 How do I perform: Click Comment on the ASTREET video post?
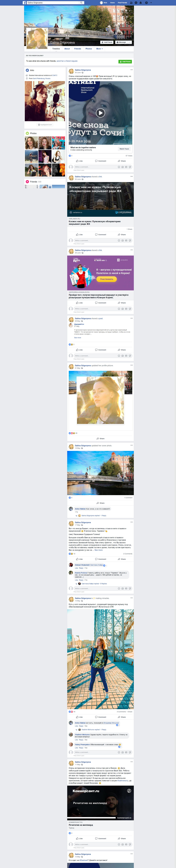click(x=101, y=161)
